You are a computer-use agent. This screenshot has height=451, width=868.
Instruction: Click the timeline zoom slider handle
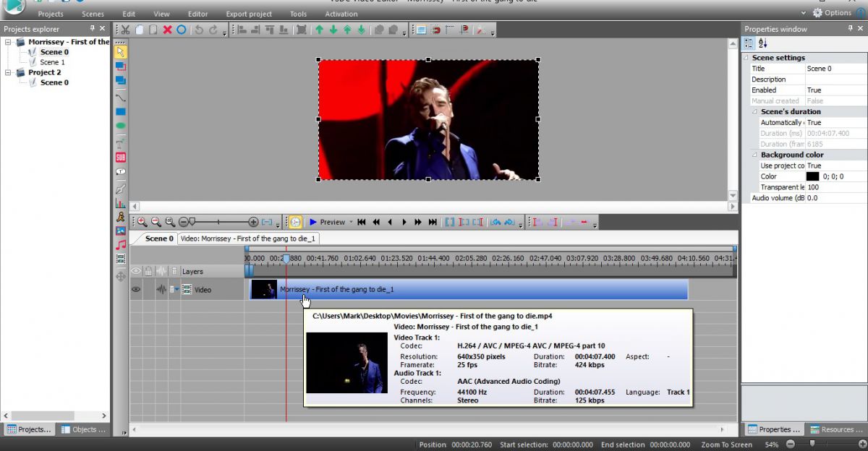click(192, 222)
